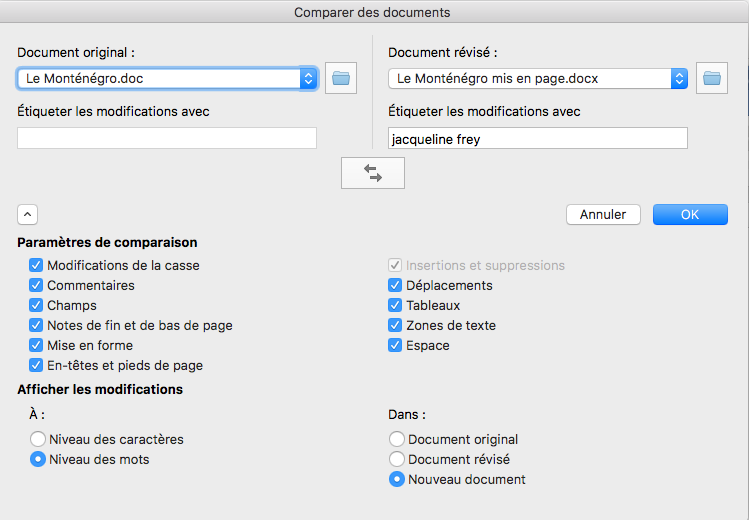Toggle the Commentaires checkbox

click(x=36, y=286)
